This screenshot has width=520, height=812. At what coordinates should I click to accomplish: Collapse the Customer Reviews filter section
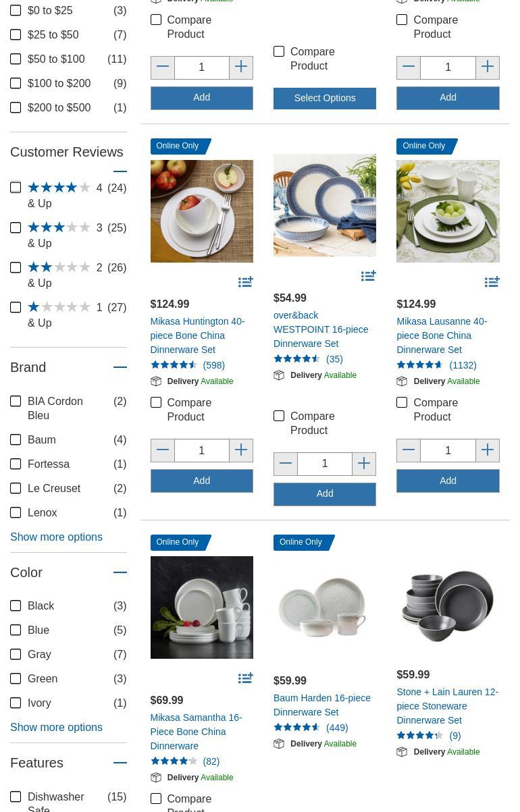120,171
